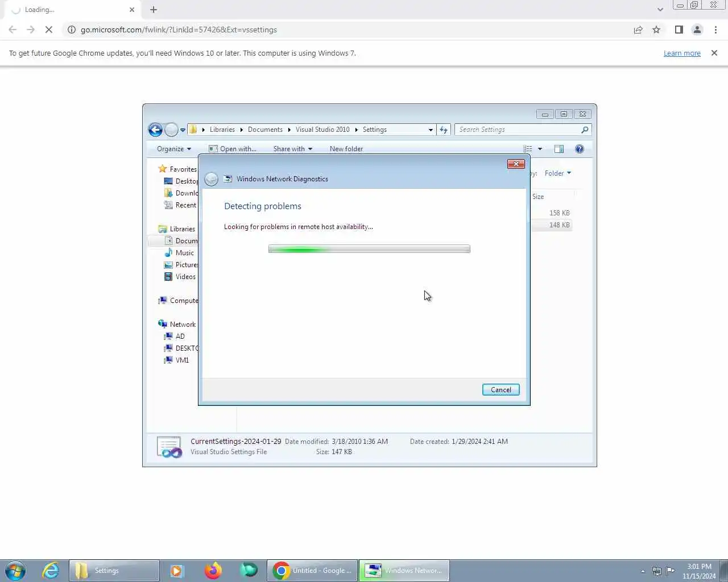728x582 pixels.
Task: Select Music library in navigation pane
Action: (179, 253)
